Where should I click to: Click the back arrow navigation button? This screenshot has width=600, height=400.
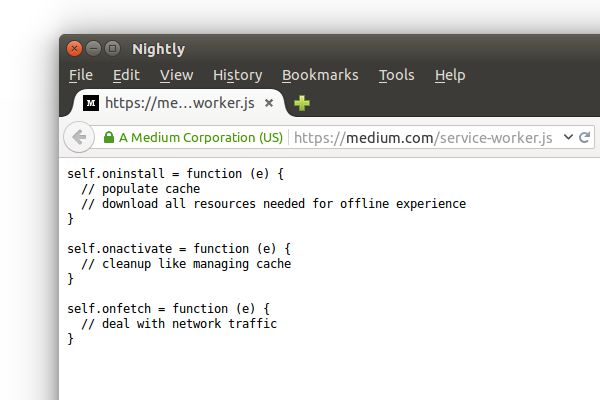79,137
